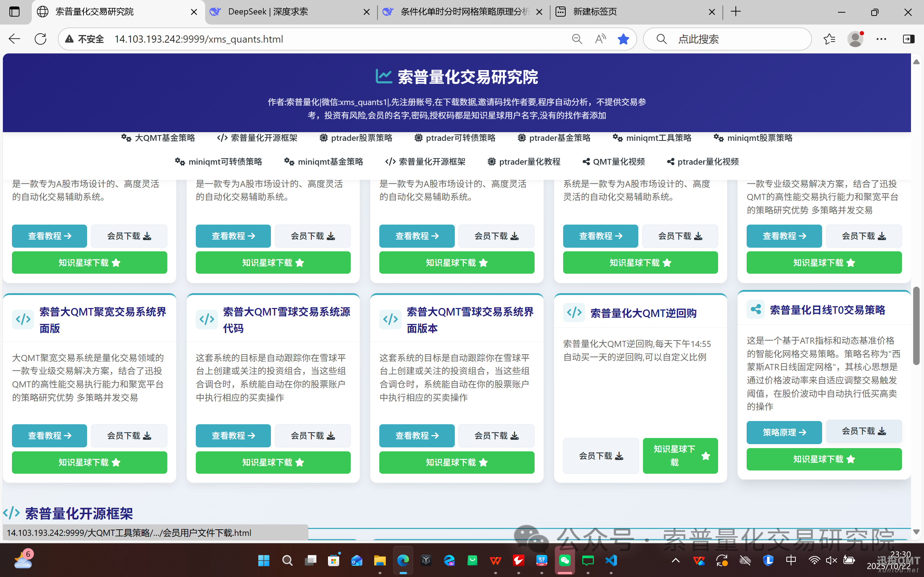Open the zoom magnifier icon in address bar
The image size is (924, 577).
(577, 39)
